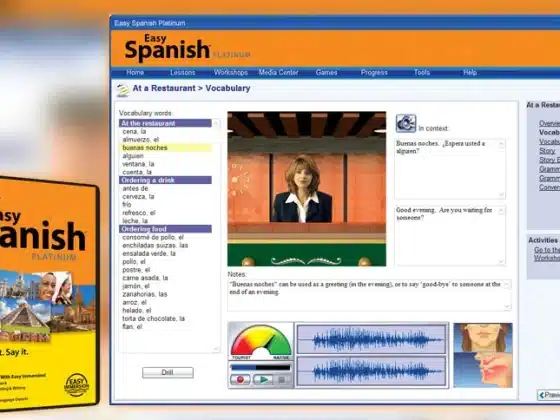Screen dimensions: 560x420
Task: Stop playback with the square stop button
Action: tap(282, 379)
